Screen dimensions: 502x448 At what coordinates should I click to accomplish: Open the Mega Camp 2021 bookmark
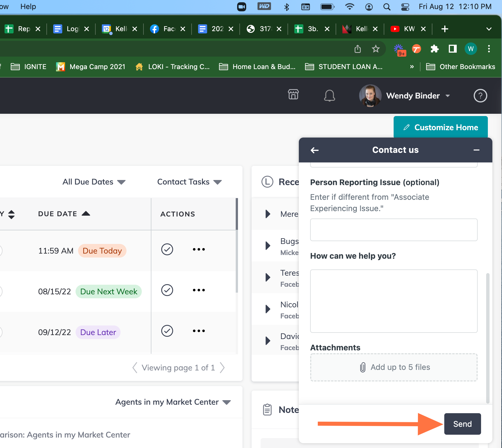[x=91, y=67]
